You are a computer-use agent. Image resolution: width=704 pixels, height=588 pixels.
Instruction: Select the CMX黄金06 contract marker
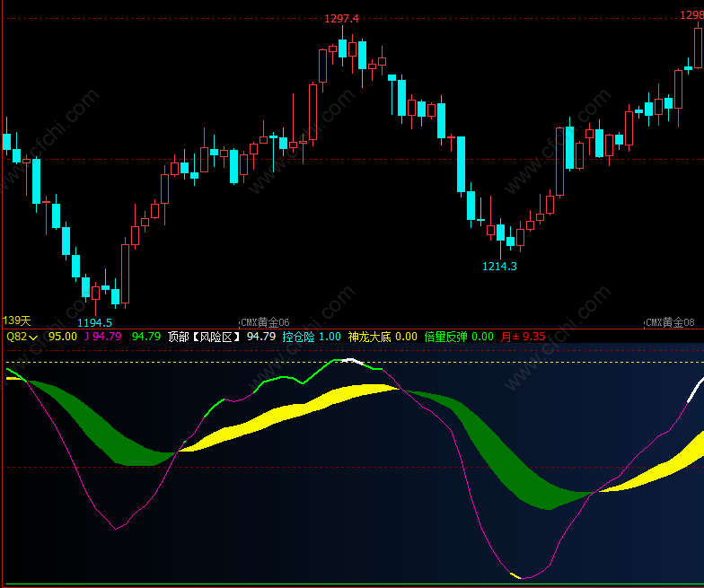coord(265,322)
